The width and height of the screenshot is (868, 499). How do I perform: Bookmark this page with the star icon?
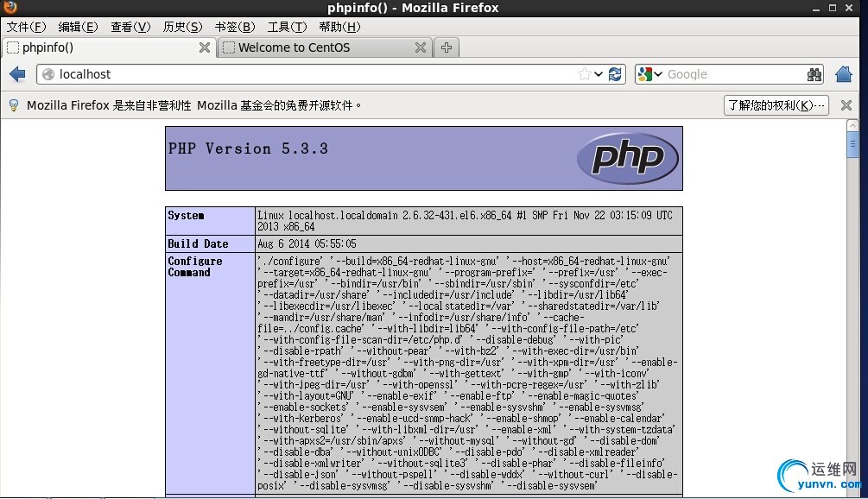tap(584, 74)
